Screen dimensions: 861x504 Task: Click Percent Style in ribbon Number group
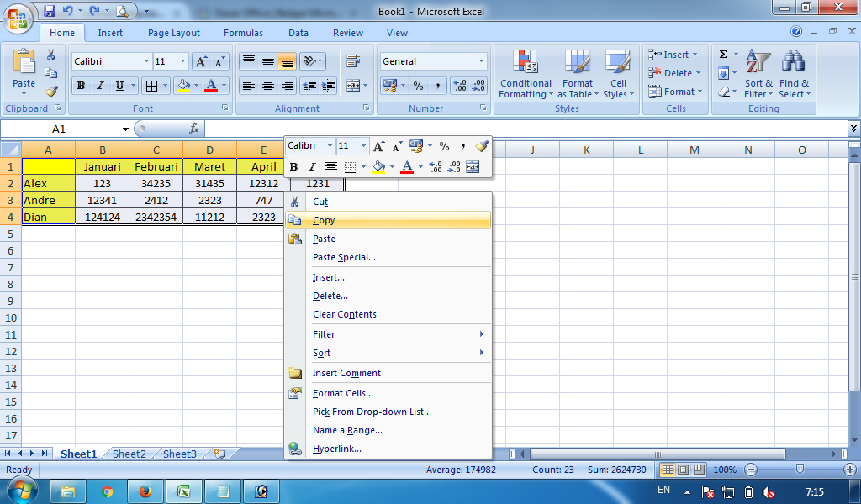click(419, 86)
